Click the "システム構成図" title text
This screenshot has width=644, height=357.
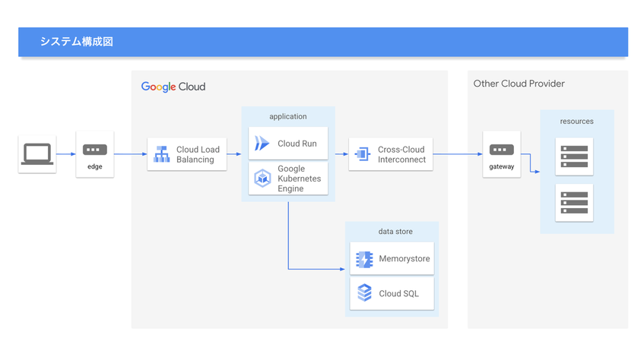click(x=76, y=42)
